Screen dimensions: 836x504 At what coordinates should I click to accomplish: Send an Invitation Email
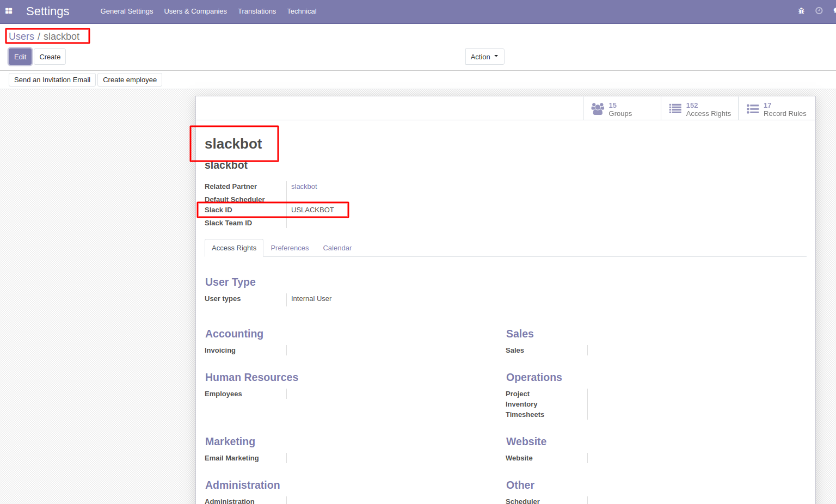click(52, 80)
